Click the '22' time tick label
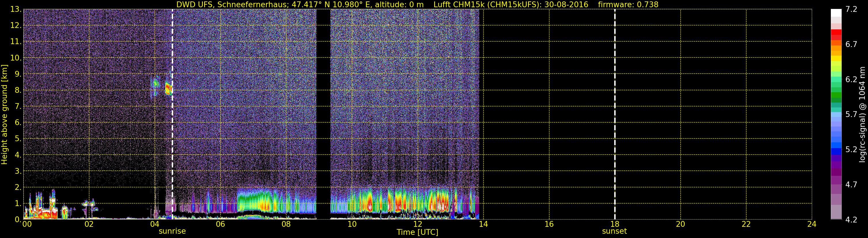 746,224
